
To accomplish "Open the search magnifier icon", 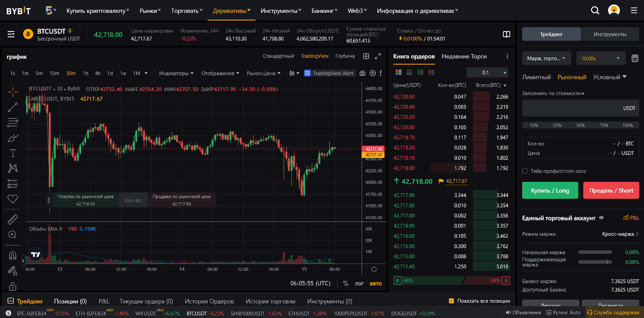I will tap(595, 10).
